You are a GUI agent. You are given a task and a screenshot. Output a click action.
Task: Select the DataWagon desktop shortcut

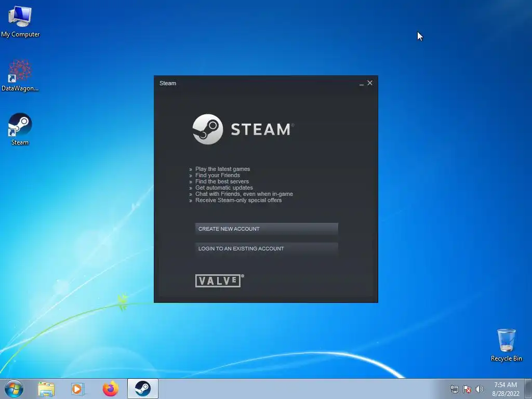20,76
